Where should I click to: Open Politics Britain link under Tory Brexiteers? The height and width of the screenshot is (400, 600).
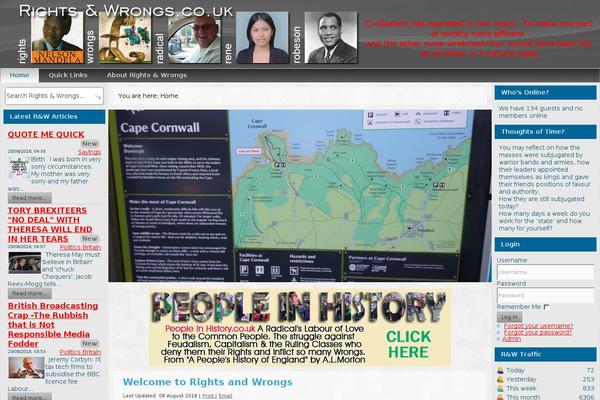click(x=80, y=247)
